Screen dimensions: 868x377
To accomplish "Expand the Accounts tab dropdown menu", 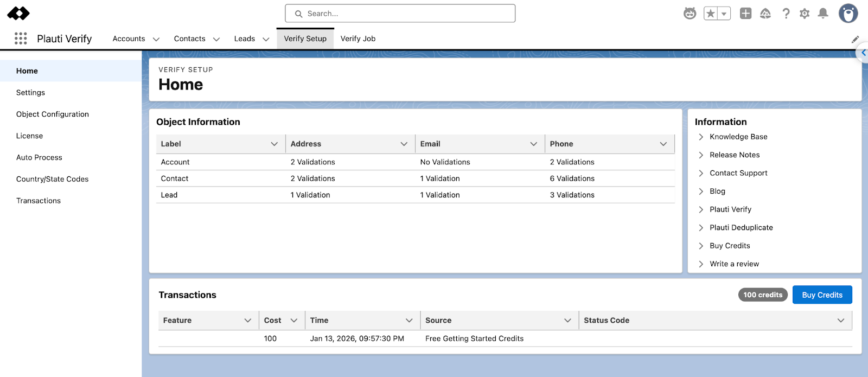I will tap(156, 39).
